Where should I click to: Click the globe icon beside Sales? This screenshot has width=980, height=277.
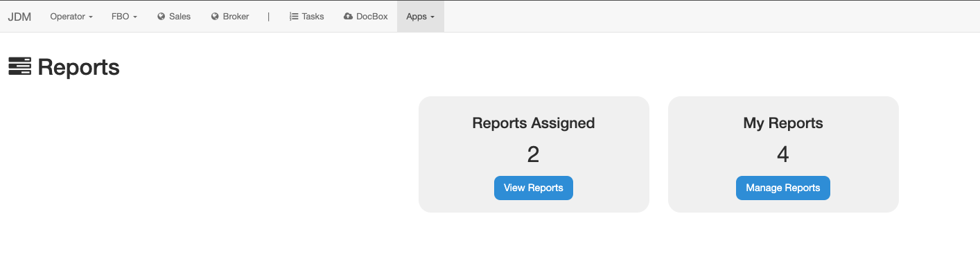[161, 17]
